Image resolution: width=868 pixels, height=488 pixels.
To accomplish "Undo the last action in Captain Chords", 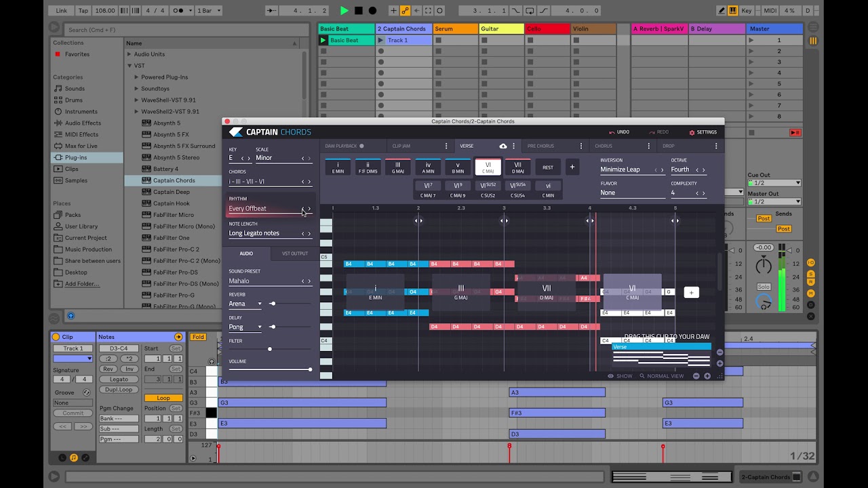I will coord(619,132).
